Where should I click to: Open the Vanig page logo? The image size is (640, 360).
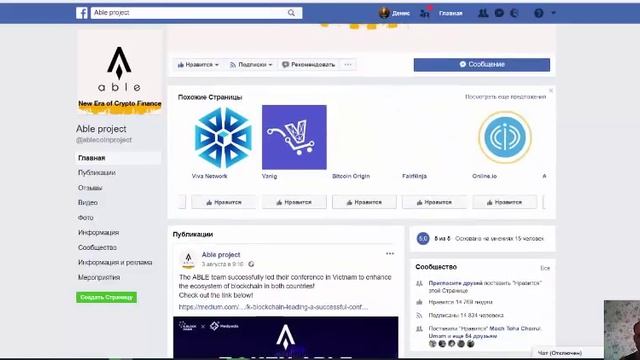[294, 137]
